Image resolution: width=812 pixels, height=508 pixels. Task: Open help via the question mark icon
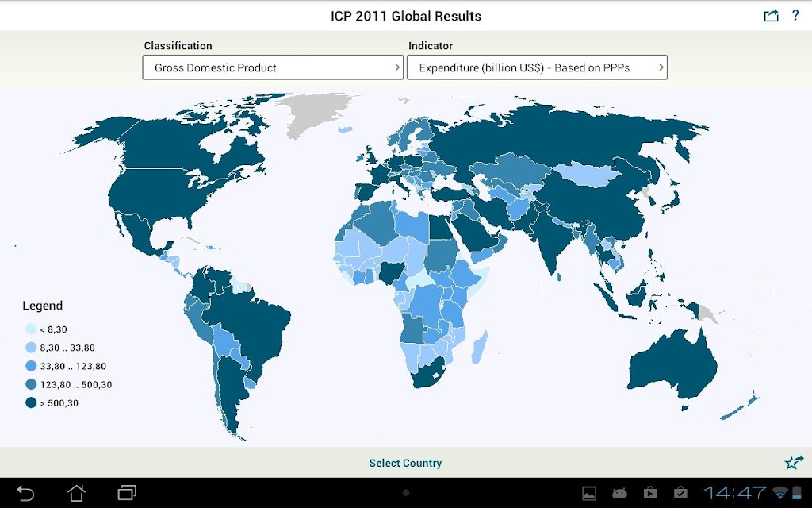pos(795,15)
